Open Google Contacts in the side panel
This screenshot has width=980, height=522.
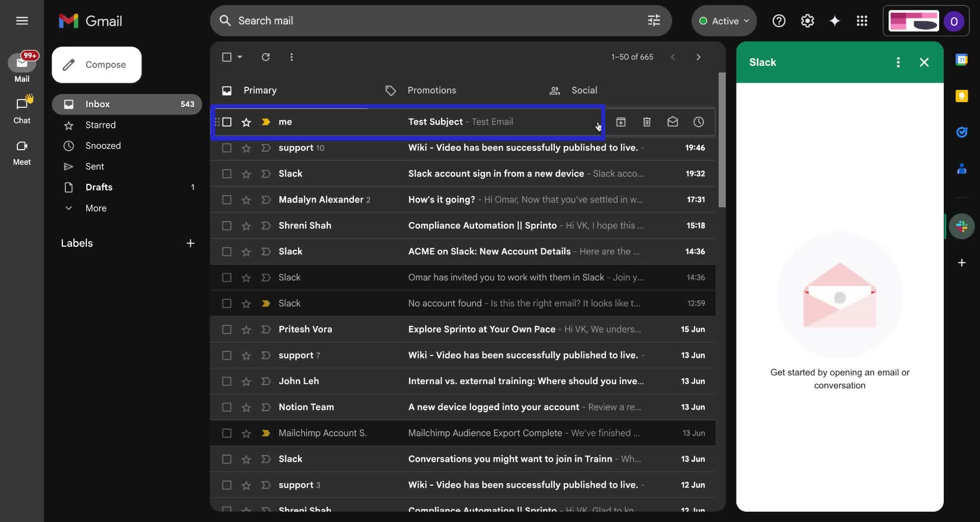pyautogui.click(x=963, y=169)
